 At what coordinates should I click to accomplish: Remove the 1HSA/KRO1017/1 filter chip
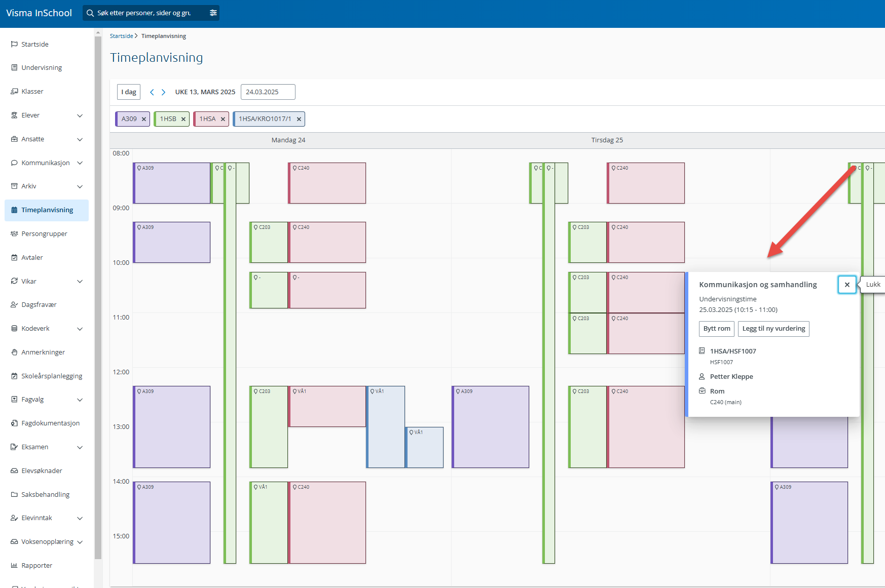299,119
